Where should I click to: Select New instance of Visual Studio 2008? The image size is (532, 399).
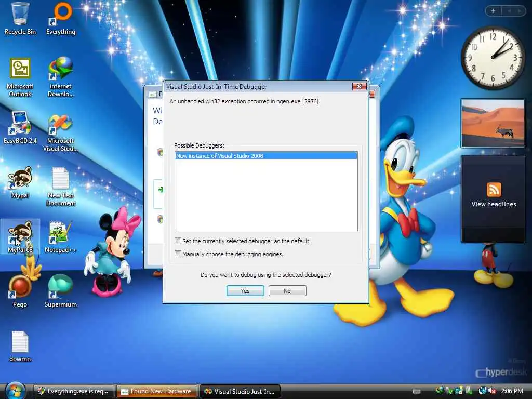(x=266, y=156)
